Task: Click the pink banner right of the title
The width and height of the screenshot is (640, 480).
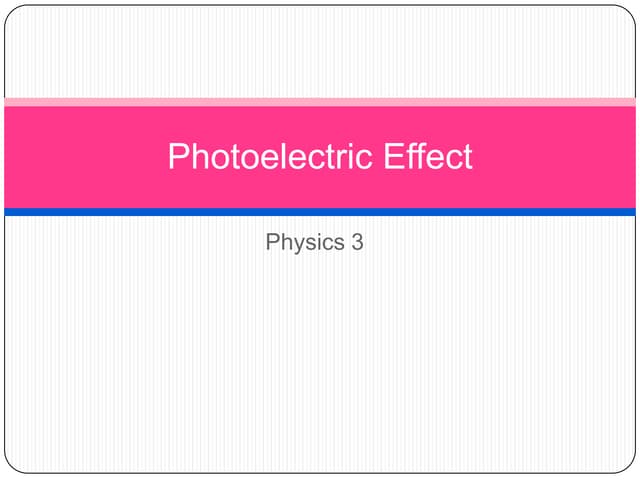Action: pos(554,157)
